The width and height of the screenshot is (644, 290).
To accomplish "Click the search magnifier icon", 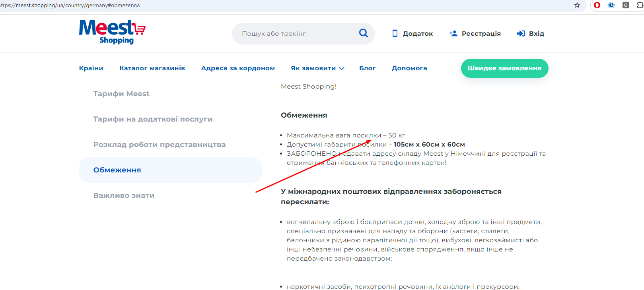I will tap(364, 33).
